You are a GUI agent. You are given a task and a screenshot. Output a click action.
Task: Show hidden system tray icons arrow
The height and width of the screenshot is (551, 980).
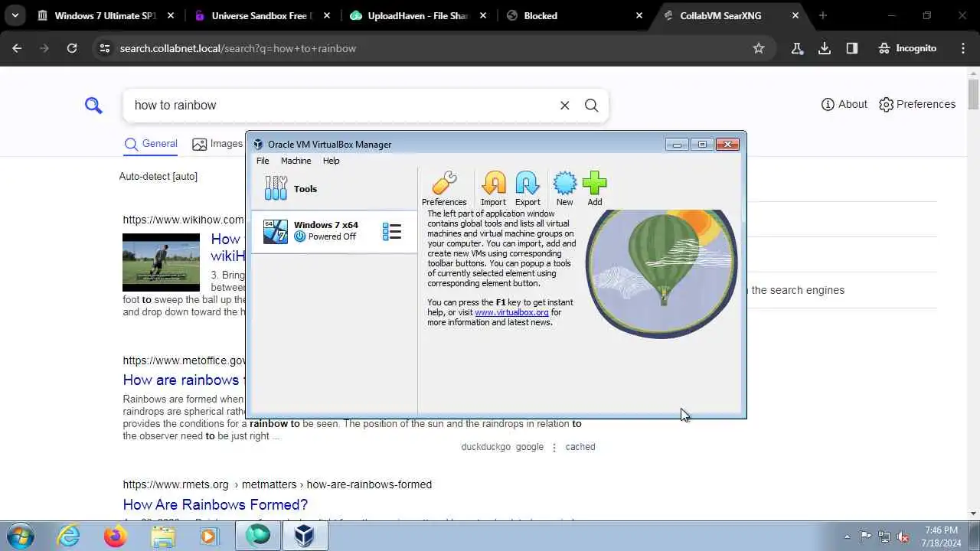(847, 536)
